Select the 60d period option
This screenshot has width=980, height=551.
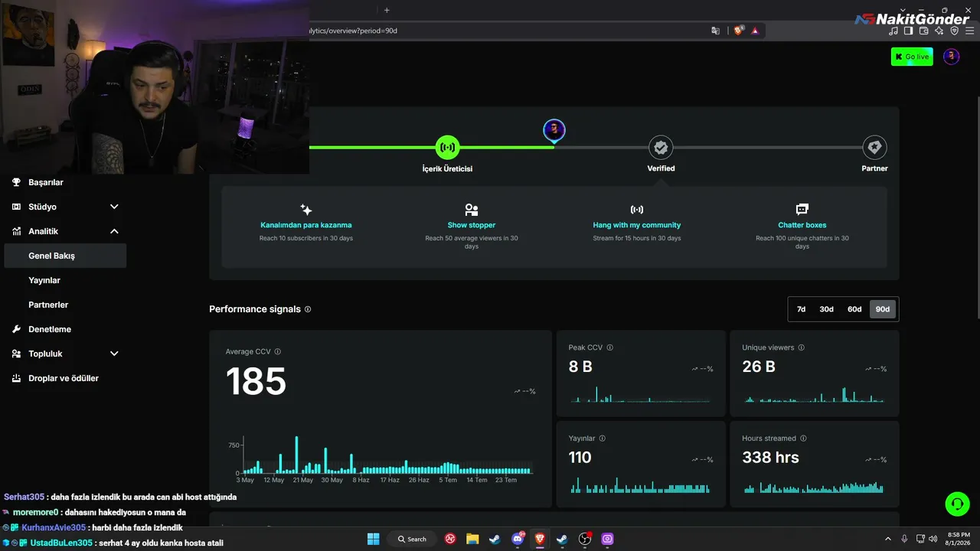click(x=854, y=309)
